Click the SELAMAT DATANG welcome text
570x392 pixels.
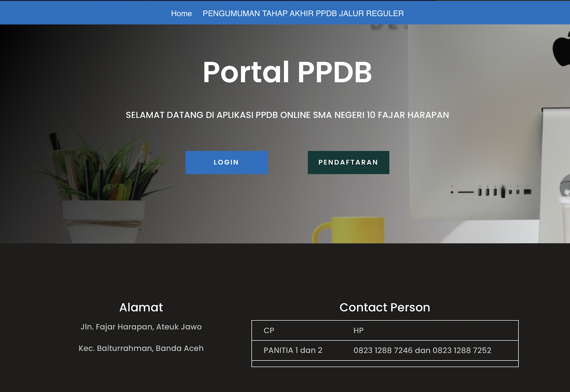point(287,115)
